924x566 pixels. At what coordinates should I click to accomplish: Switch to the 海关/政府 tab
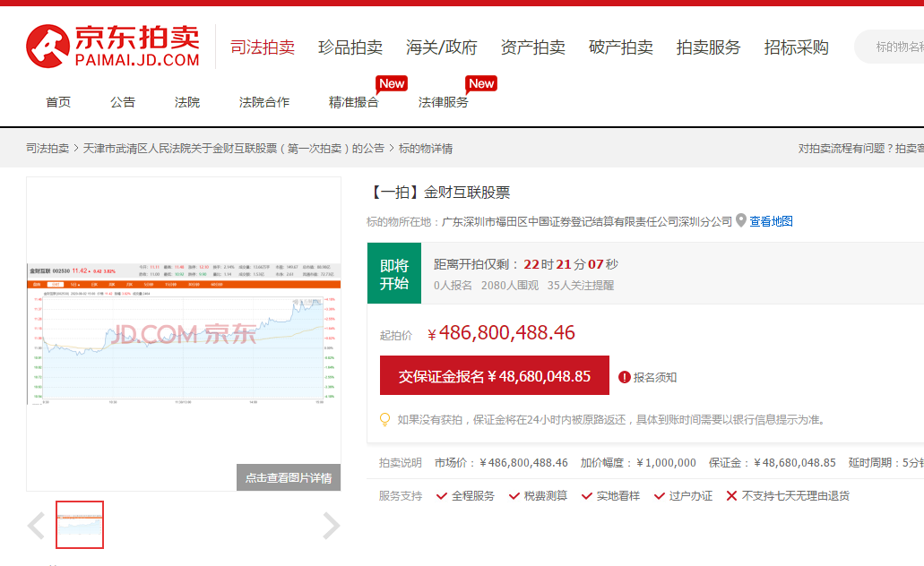440,47
